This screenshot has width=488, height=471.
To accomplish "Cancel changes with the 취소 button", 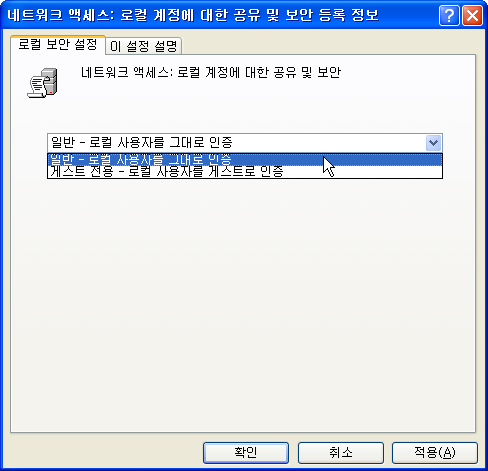I will [341, 452].
